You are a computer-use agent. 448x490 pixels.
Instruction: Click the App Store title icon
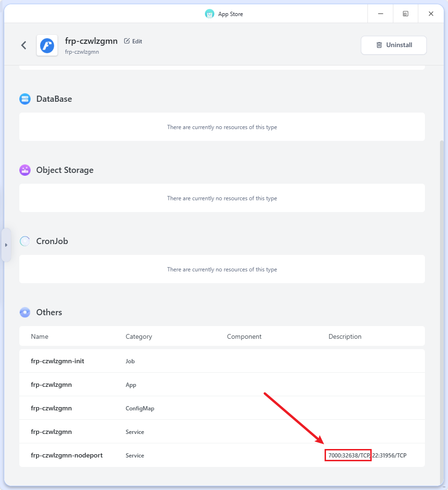210,14
